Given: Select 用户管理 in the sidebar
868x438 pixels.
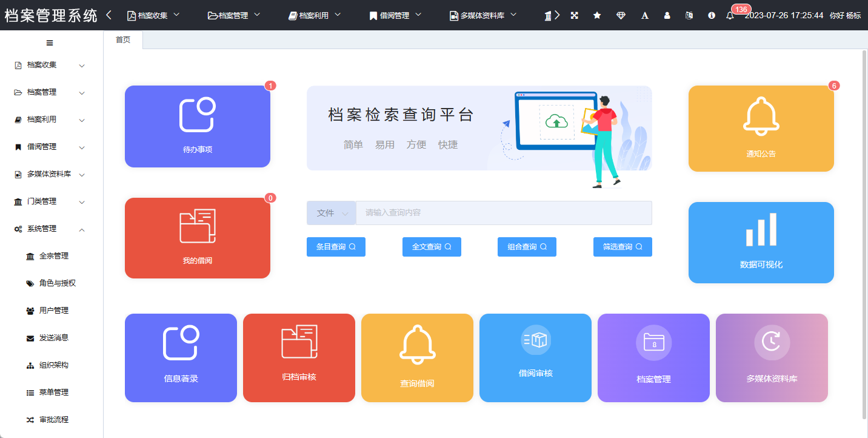Looking at the screenshot, I should tap(53, 311).
